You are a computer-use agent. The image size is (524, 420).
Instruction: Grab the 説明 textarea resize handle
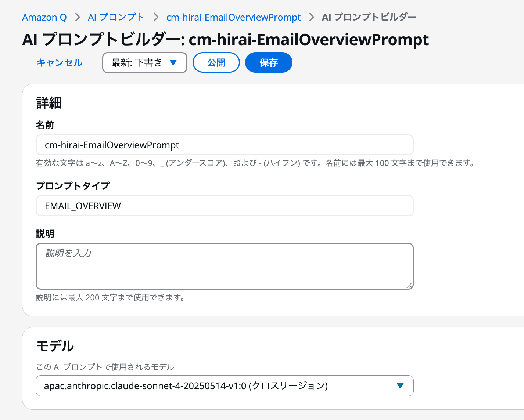pyautogui.click(x=409, y=285)
